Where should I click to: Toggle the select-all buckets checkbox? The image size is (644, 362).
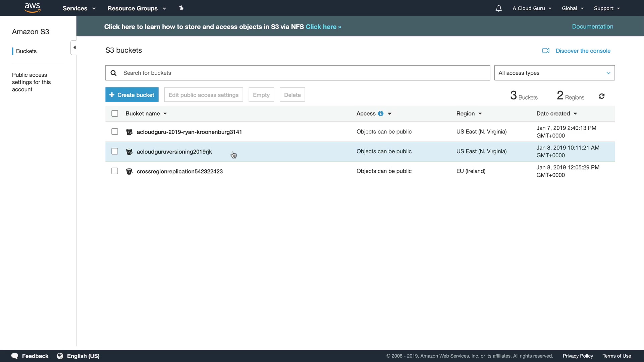115,114
